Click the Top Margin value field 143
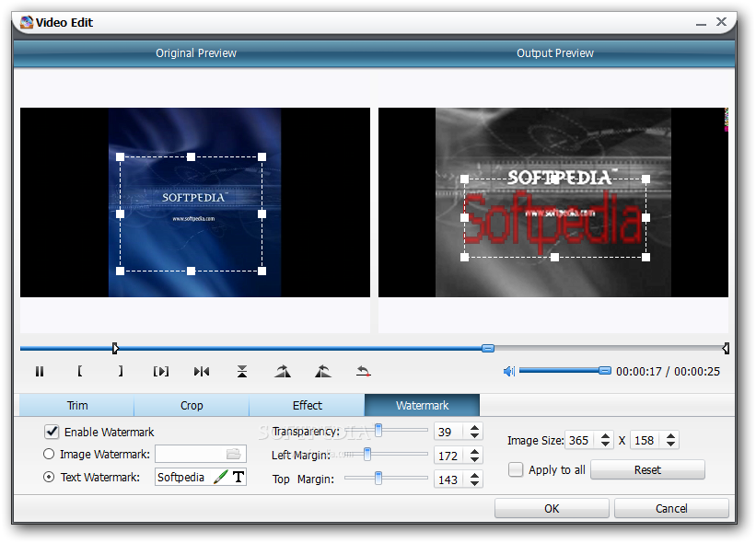 [x=448, y=479]
